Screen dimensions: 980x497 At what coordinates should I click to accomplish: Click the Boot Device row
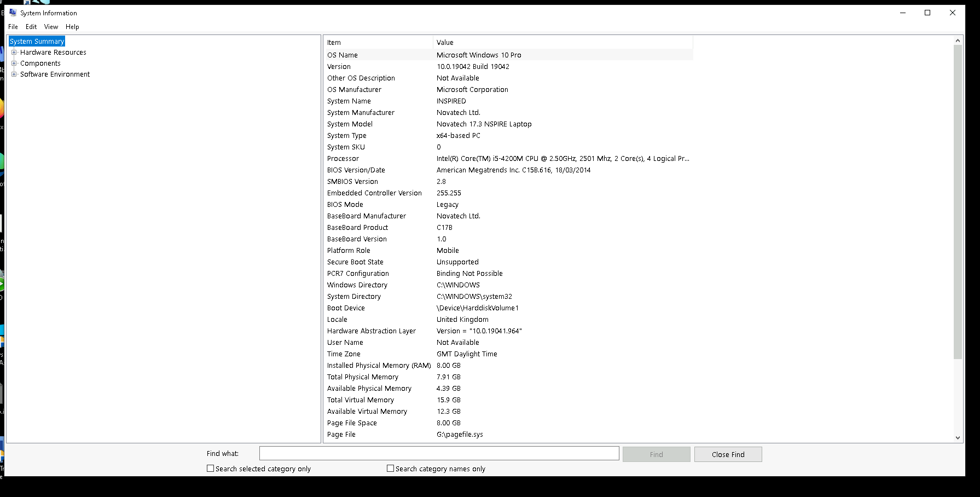coord(508,308)
